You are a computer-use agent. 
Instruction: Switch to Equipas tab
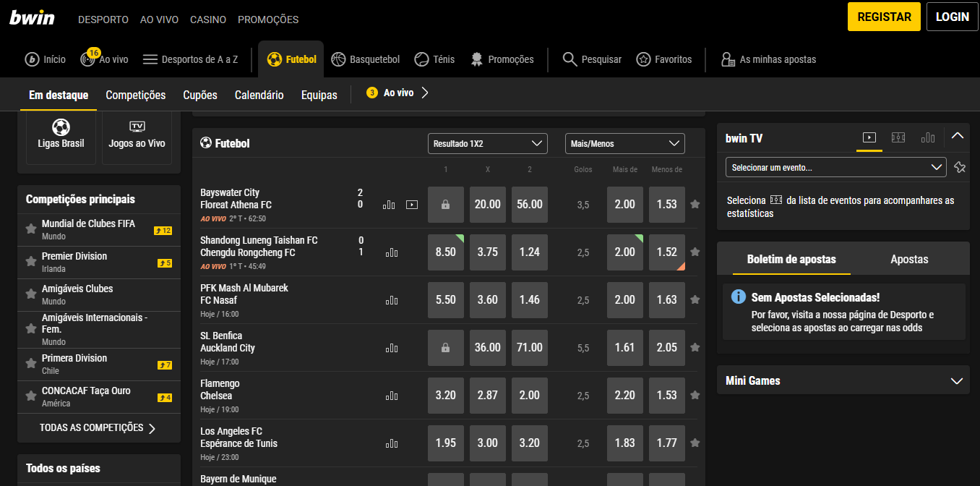pos(319,95)
